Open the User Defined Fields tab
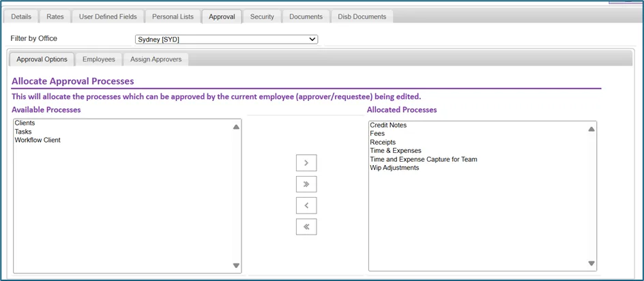This screenshot has height=281, width=644. click(108, 17)
